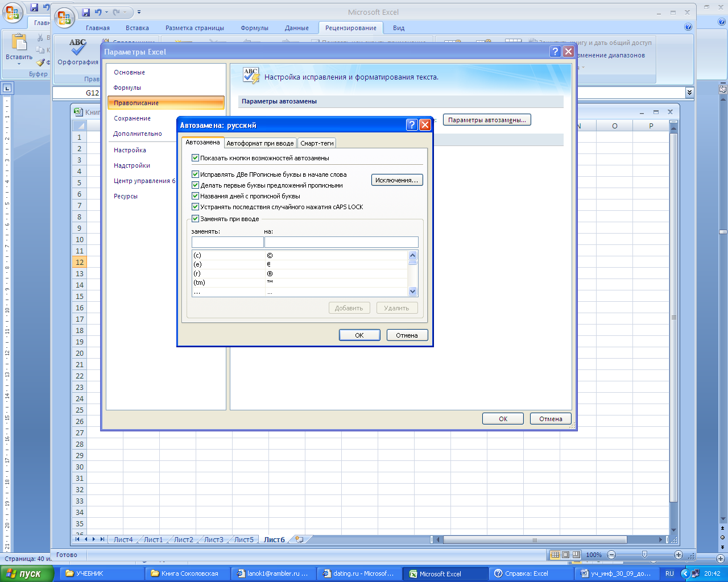Select the Лист4 sheet tab
This screenshot has width=728, height=582.
click(123, 540)
